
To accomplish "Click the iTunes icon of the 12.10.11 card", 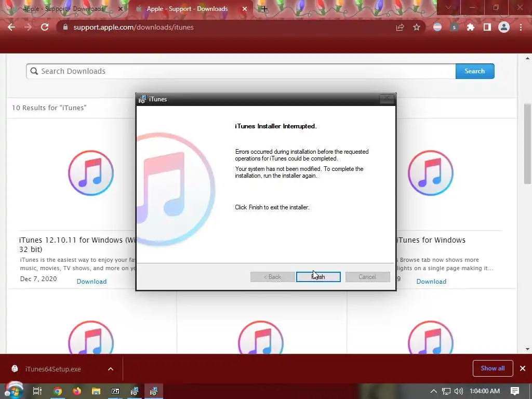I will [x=91, y=173].
